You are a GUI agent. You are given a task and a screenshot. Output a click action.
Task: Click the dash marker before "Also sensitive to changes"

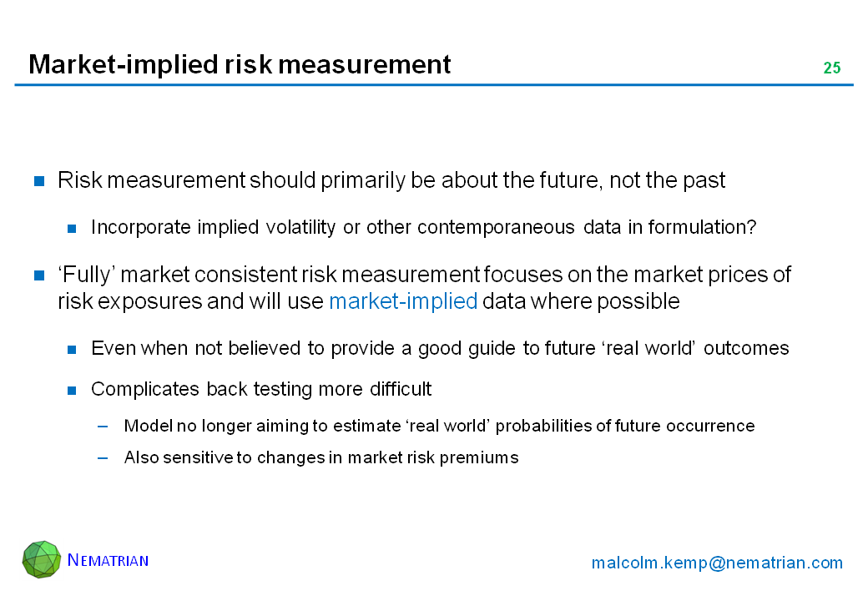pyautogui.click(x=103, y=457)
